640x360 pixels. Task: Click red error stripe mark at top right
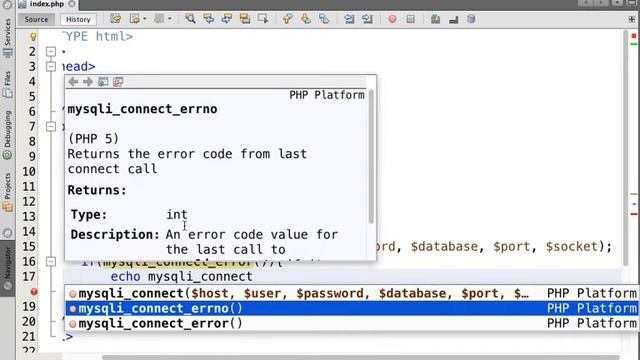(634, 36)
